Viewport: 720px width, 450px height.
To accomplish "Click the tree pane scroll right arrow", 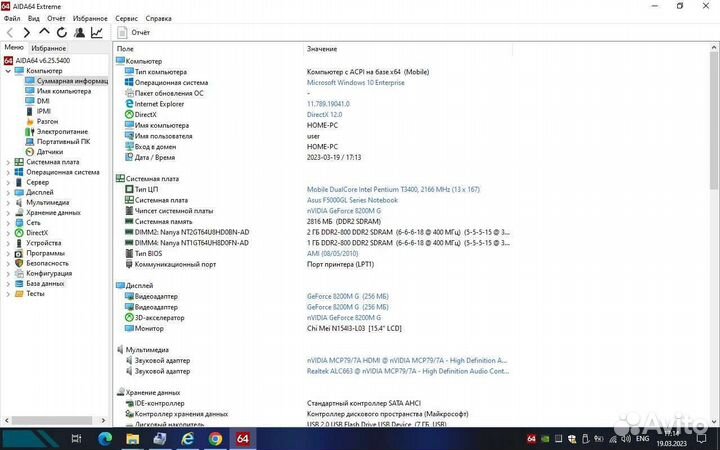I will click(103, 420).
